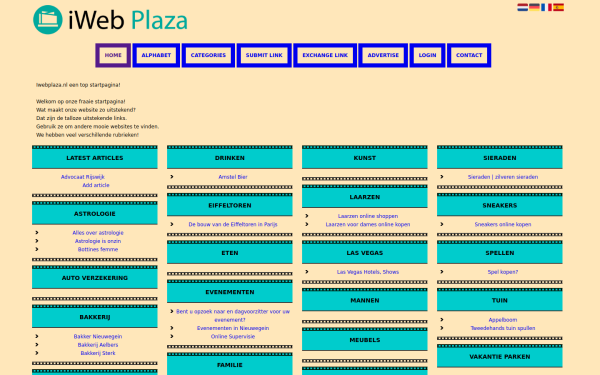The image size is (600, 375).
Task: Open the Sneakers online kopen link
Action: click(503, 224)
